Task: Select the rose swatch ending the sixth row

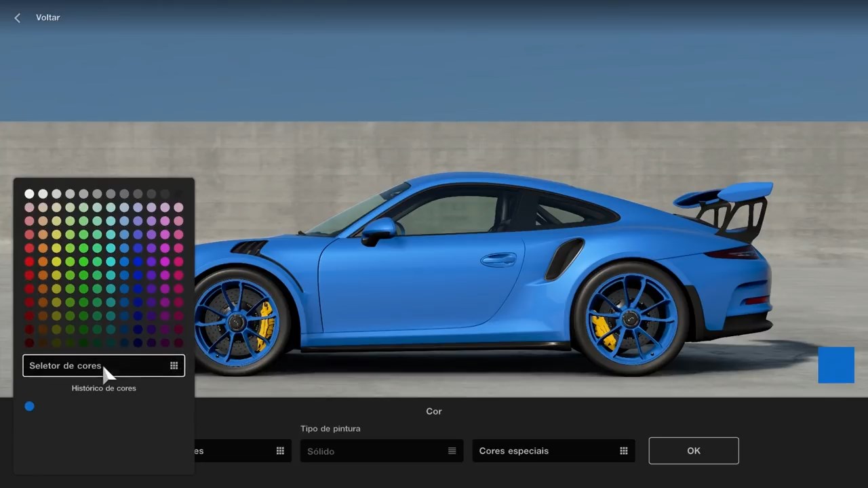Action: [178, 262]
